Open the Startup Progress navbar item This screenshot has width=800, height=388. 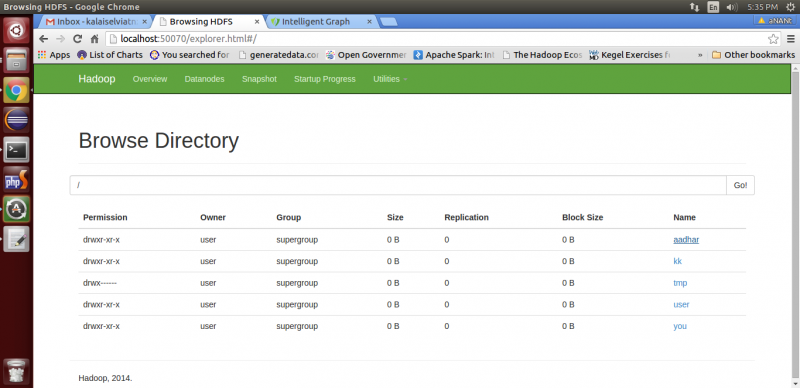324,79
